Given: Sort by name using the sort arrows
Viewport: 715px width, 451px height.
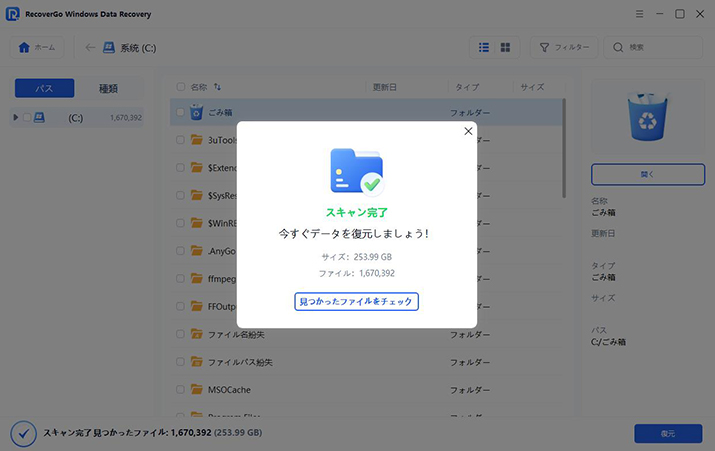Looking at the screenshot, I should click(218, 87).
